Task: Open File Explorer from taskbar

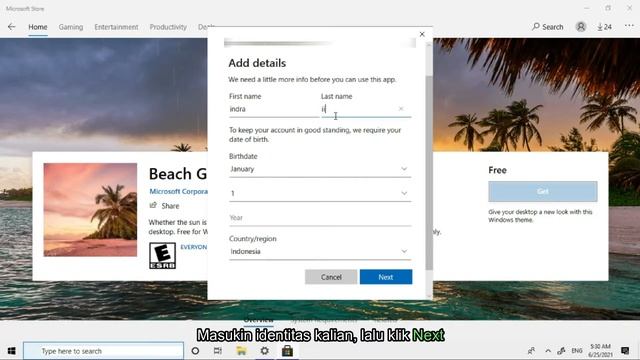Action: point(241,351)
